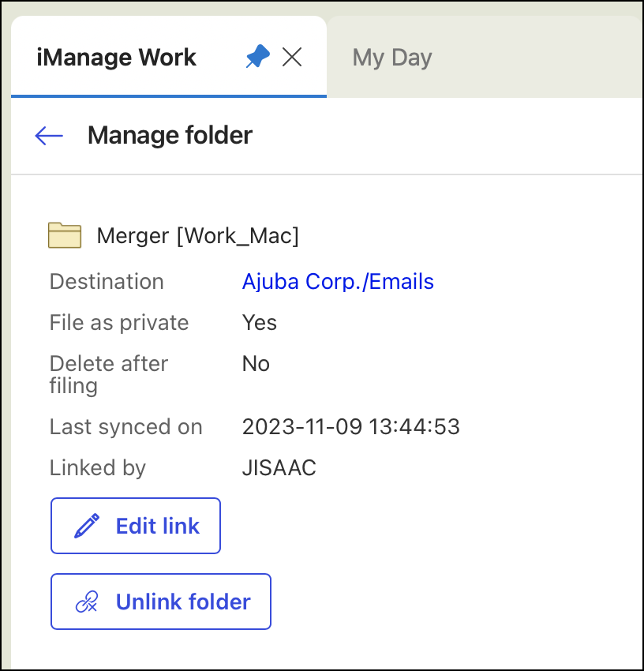Open the Ajuba Corp./Emails destination link
Image resolution: width=644 pixels, height=671 pixels.
coord(338,282)
